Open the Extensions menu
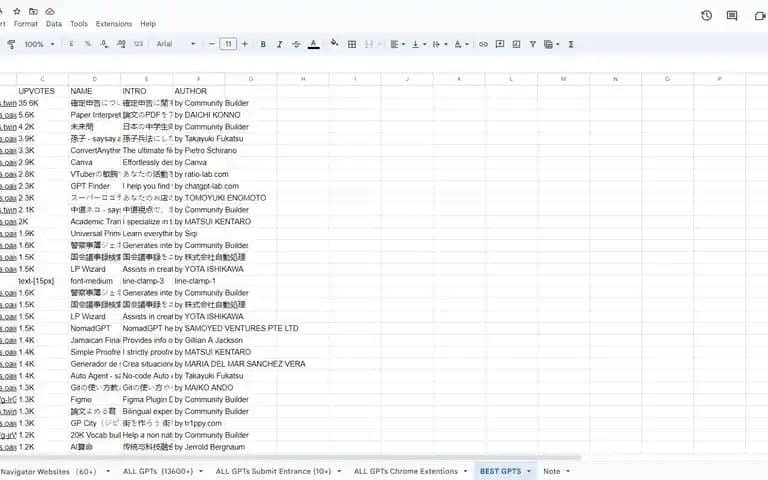Image resolution: width=768 pixels, height=480 pixels. click(x=114, y=24)
